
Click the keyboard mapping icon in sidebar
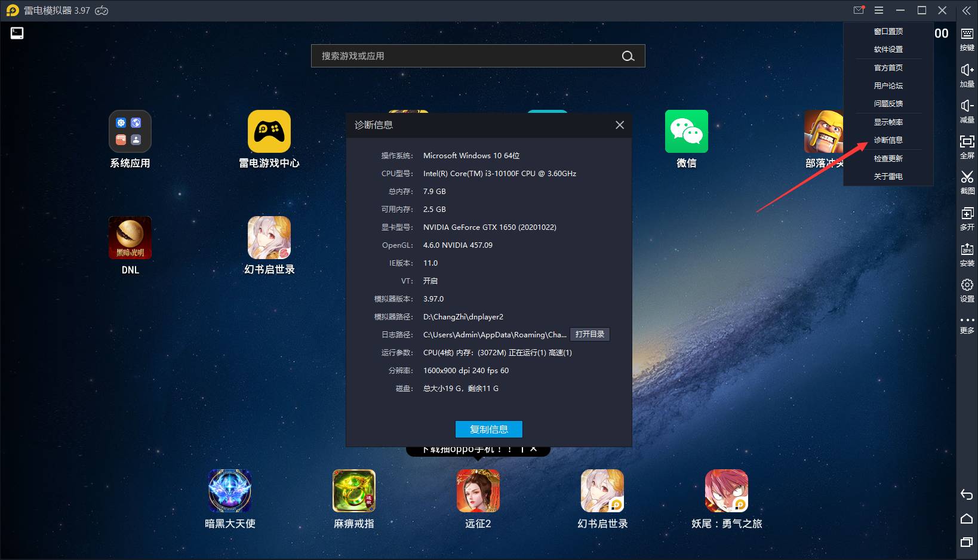pyautogui.click(x=967, y=35)
